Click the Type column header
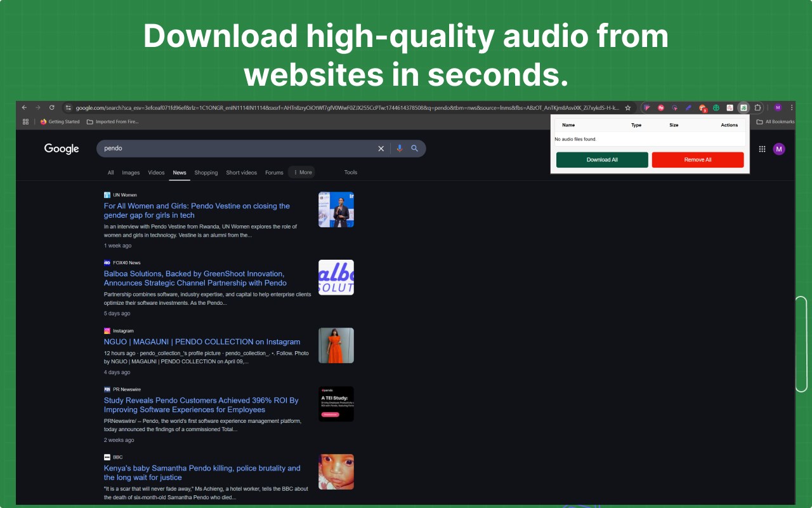 [x=636, y=125]
